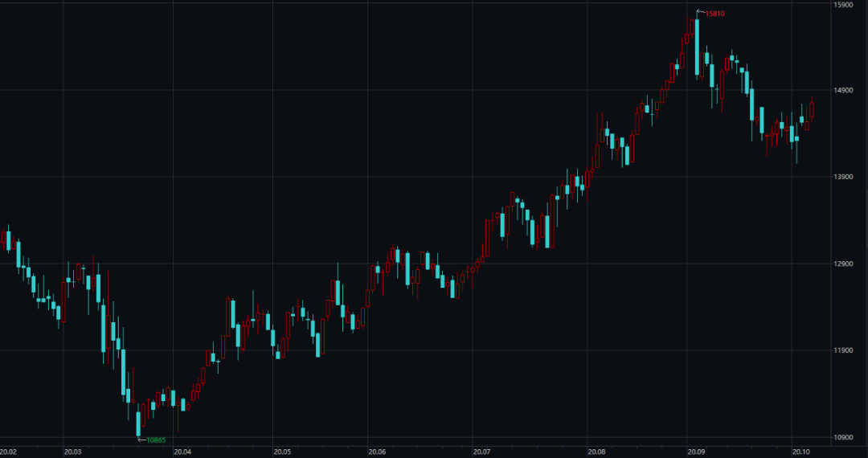Select the last red candle on the right
Screen dimensions: 868x458
[812, 109]
